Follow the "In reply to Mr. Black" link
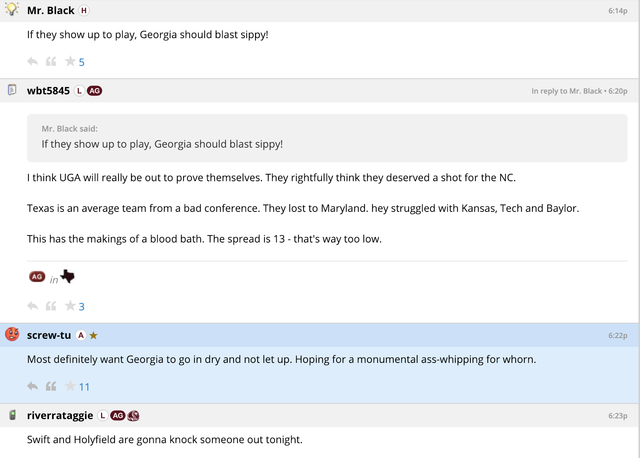The height and width of the screenshot is (458, 640). (x=566, y=91)
